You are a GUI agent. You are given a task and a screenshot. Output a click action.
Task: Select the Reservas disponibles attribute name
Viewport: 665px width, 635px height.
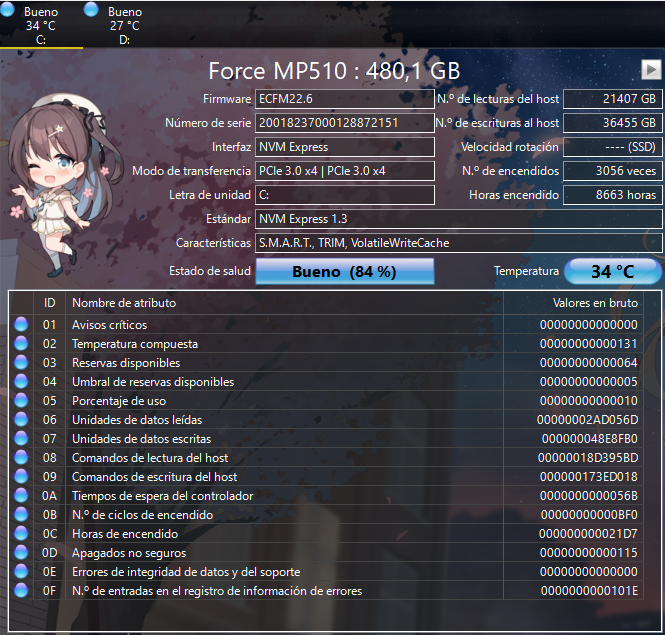[126, 363]
